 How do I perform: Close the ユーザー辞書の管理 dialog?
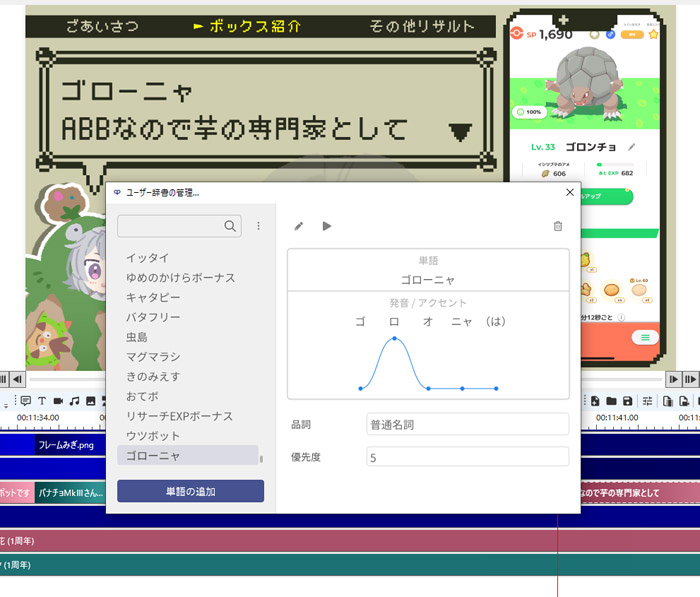[x=570, y=192]
